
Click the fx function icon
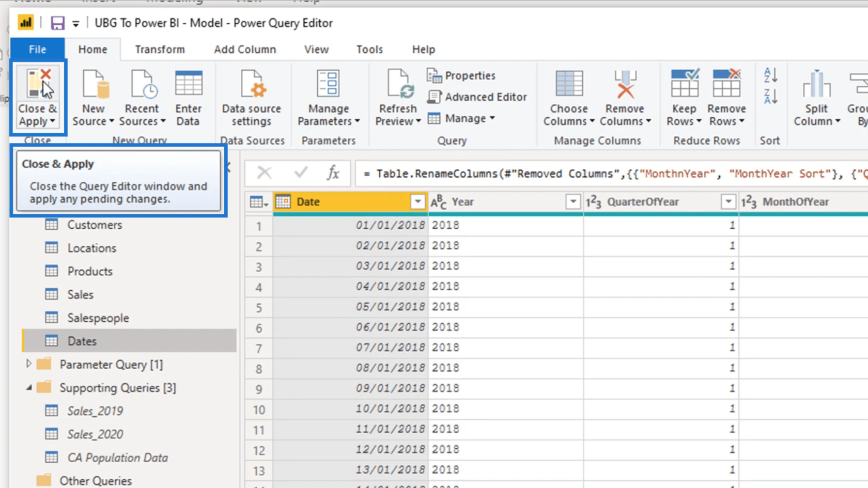(333, 172)
